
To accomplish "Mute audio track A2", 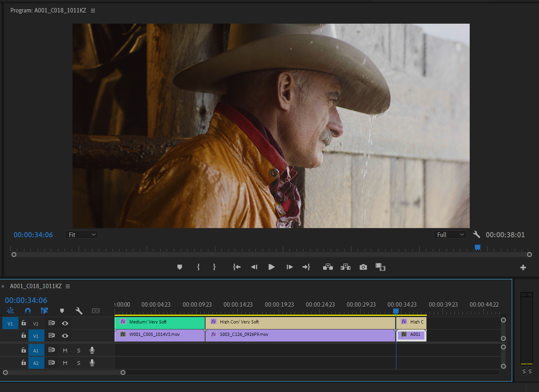I will point(65,363).
